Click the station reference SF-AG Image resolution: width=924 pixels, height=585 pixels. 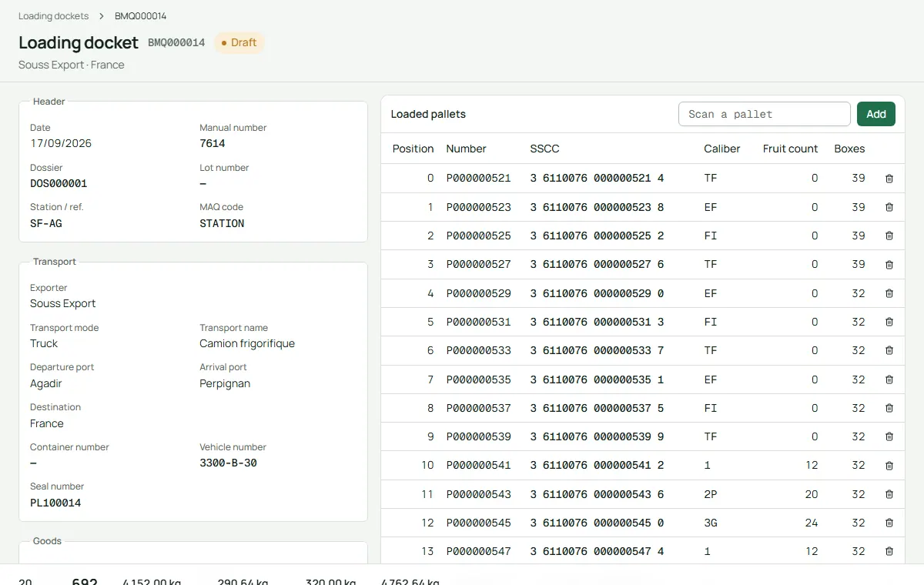(46, 224)
